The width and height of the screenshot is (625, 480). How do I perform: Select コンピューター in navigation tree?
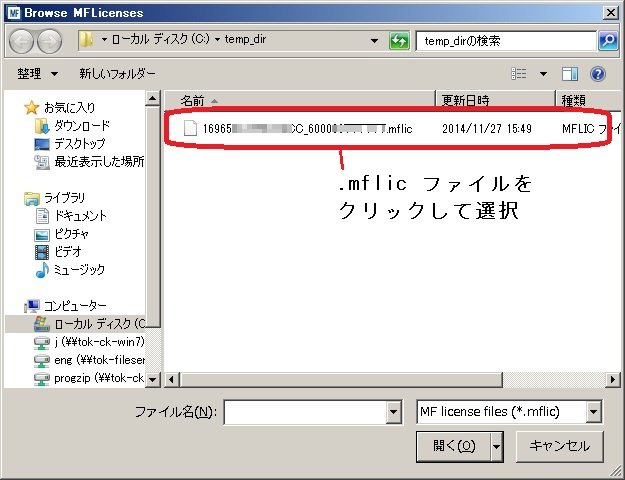click(75, 306)
